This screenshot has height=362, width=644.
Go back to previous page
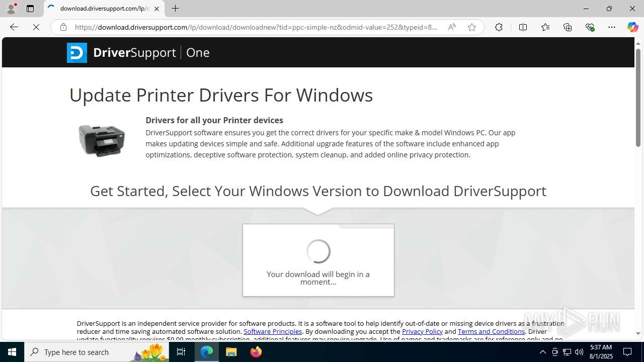[x=14, y=27]
